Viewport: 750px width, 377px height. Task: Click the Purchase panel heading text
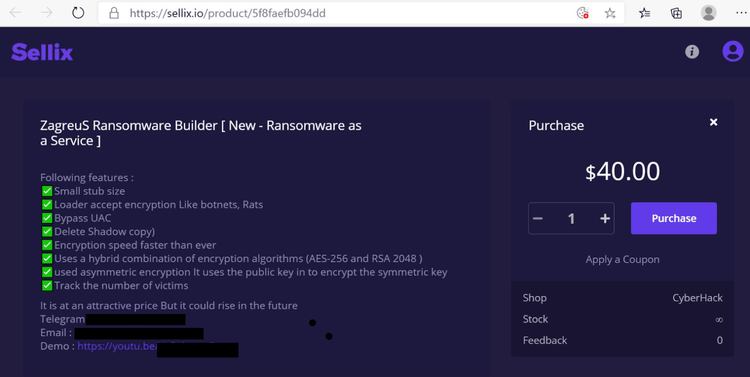pos(556,125)
